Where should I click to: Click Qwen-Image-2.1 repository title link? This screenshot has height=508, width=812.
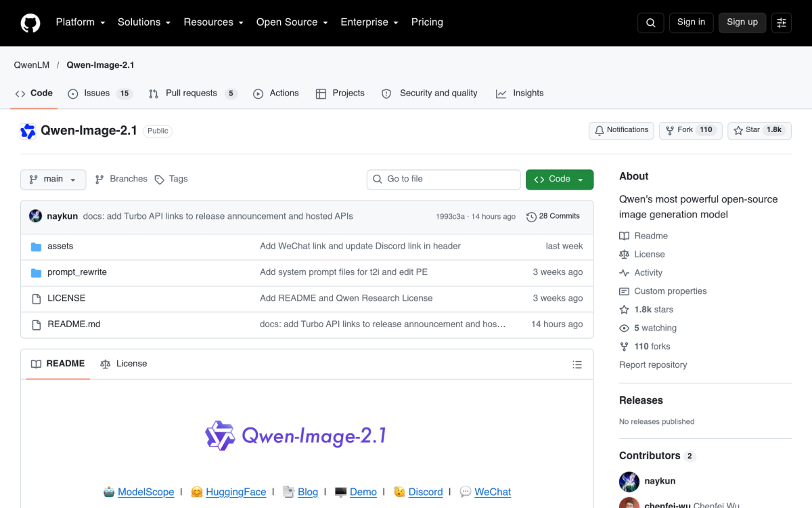click(89, 131)
